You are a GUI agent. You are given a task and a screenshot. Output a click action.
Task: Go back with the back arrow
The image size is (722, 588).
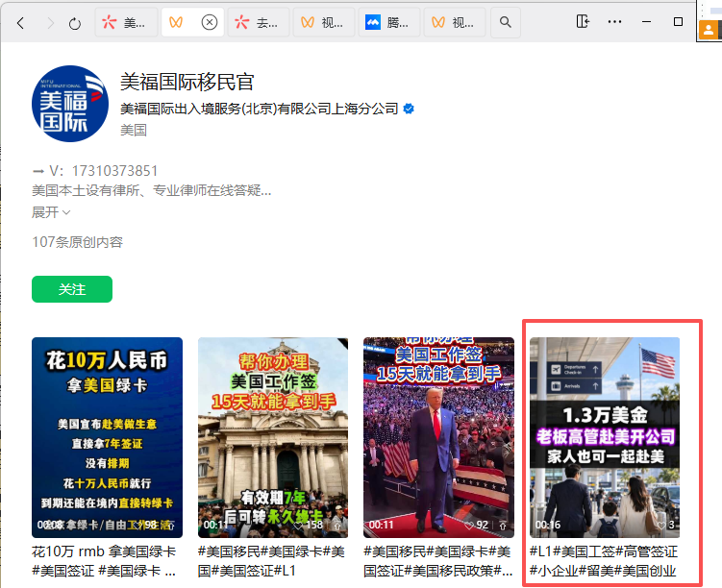point(20,22)
